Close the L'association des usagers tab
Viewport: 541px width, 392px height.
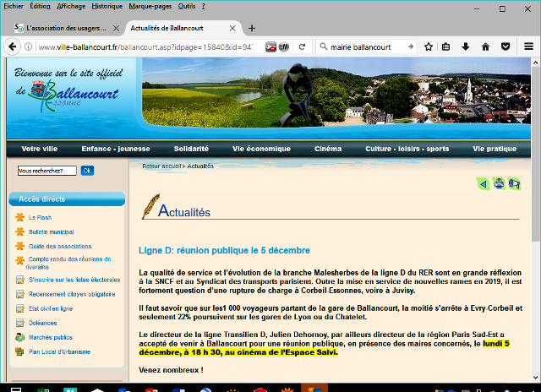[117, 28]
